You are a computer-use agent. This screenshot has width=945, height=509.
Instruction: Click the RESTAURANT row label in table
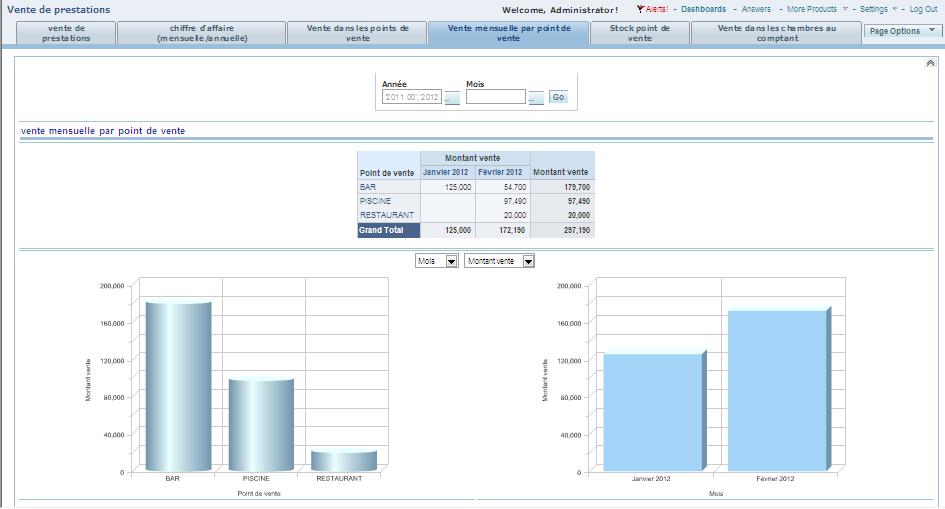coord(387,215)
